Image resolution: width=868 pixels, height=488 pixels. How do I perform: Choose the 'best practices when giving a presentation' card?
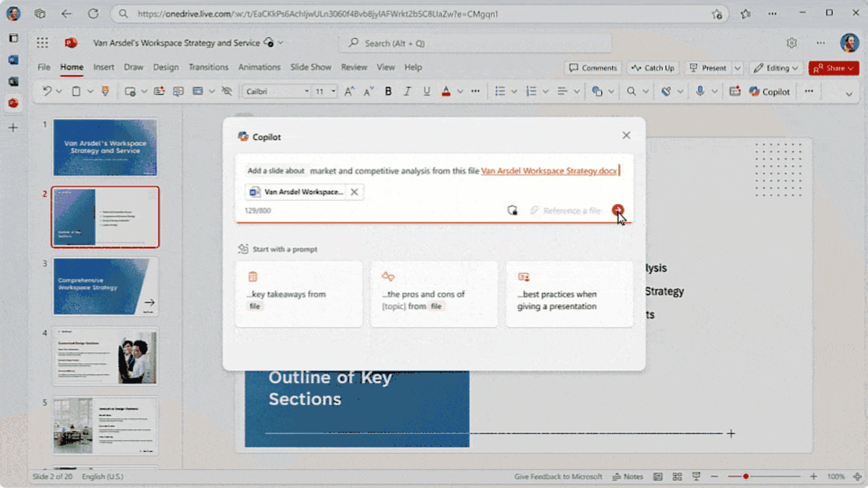[x=569, y=294]
